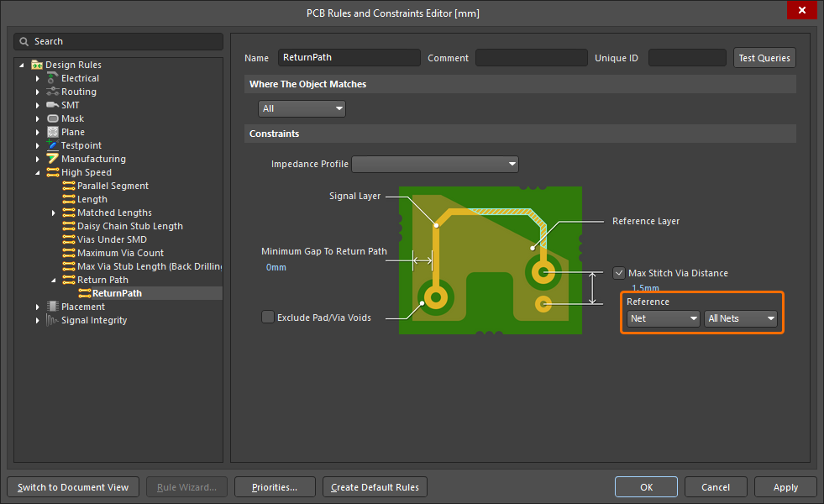Click the return path illustration image
The image size is (824, 504).
click(491, 260)
